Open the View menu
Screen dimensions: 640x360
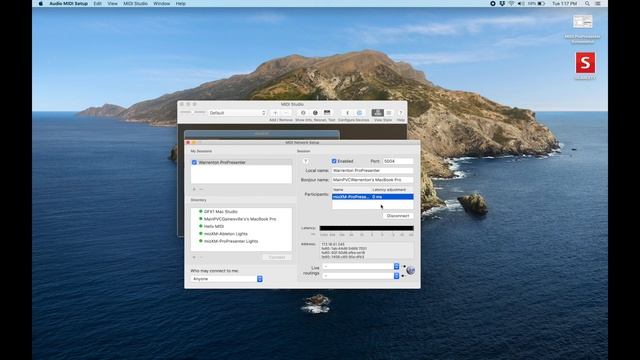pyautogui.click(x=112, y=4)
